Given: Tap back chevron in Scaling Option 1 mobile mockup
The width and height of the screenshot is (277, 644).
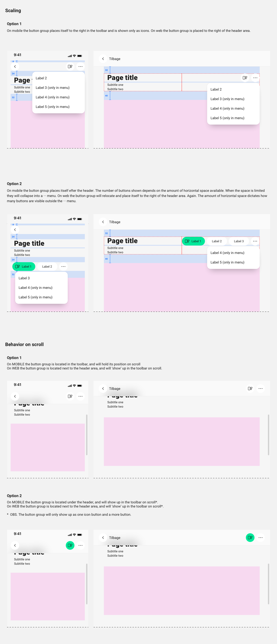Looking at the screenshot, I should pyautogui.click(x=15, y=67).
